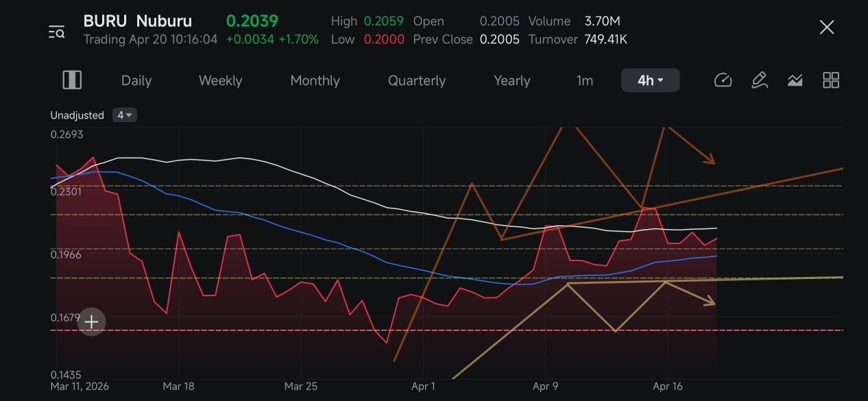Switch to the Quarterly timeframe

tap(417, 80)
